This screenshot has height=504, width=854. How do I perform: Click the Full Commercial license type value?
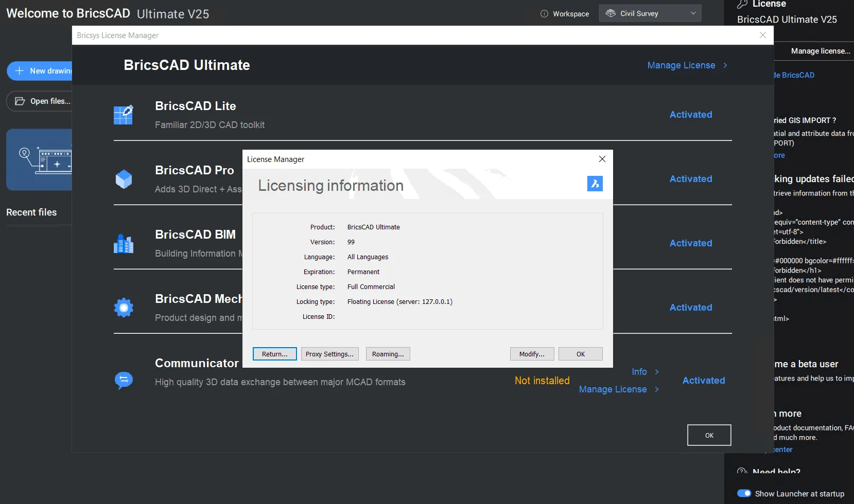point(371,287)
